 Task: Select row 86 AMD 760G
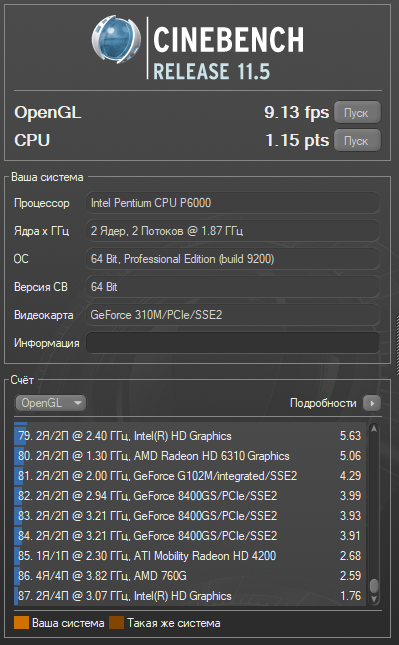pos(190,575)
